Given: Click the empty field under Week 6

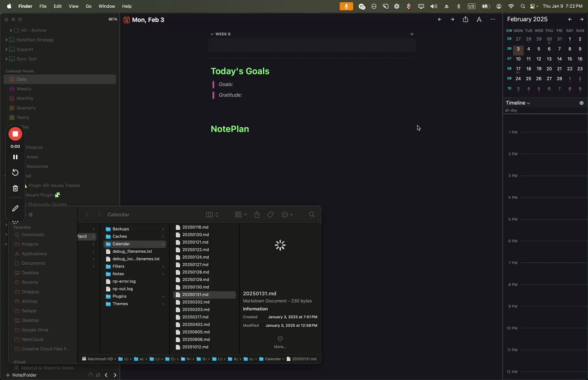Looking at the screenshot, I should point(312,45).
